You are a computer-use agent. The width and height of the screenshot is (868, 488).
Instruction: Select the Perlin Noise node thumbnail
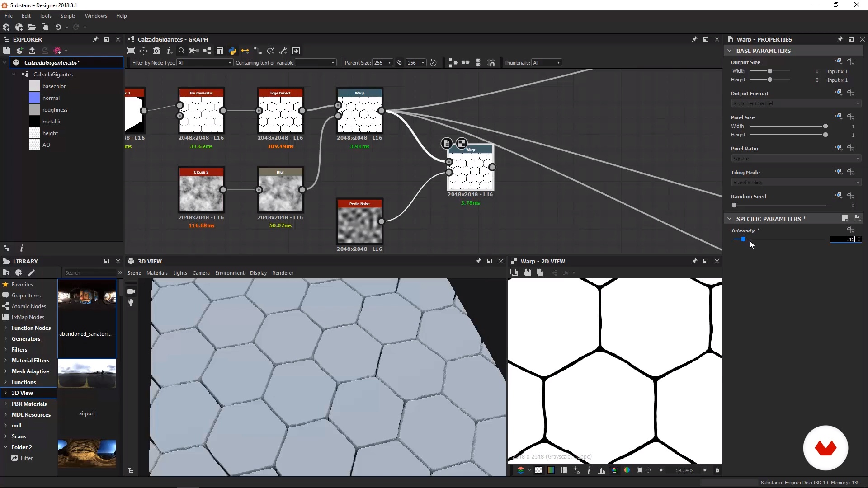[x=360, y=225]
